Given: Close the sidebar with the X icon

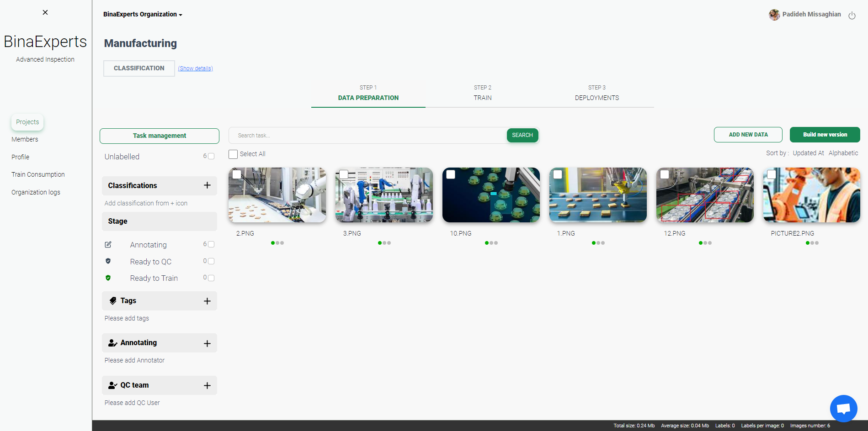Looking at the screenshot, I should point(45,12).
